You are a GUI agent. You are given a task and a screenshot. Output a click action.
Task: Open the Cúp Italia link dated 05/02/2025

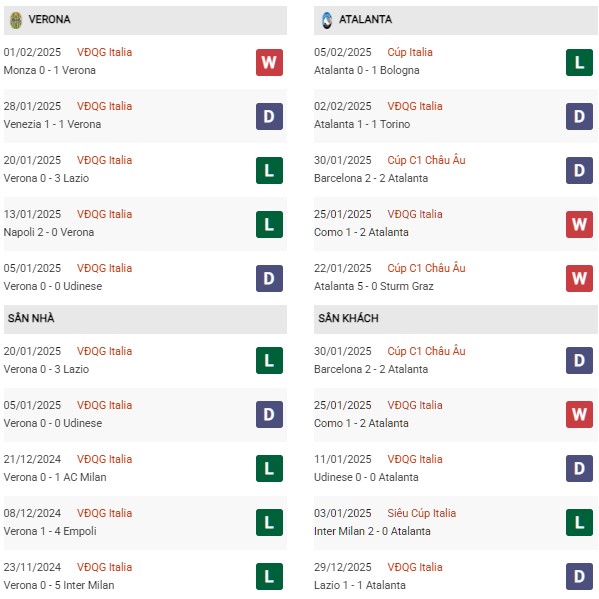pyautogui.click(x=410, y=52)
